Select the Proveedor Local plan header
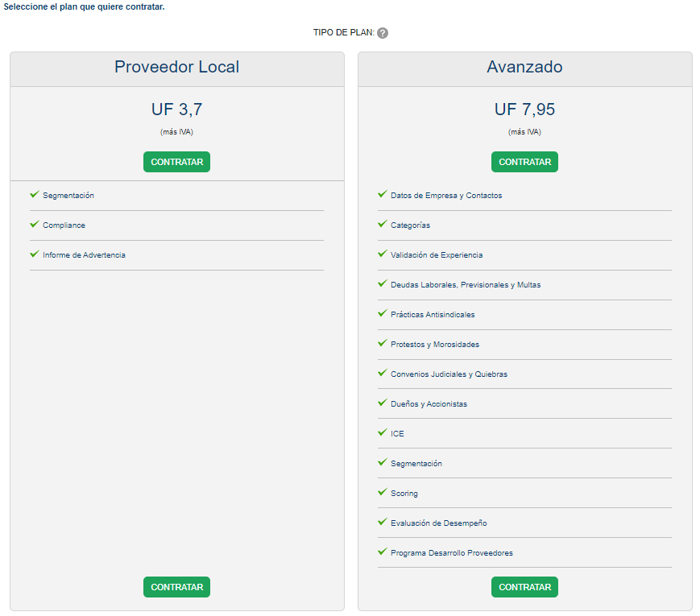The height and width of the screenshot is (616, 700). click(x=176, y=67)
